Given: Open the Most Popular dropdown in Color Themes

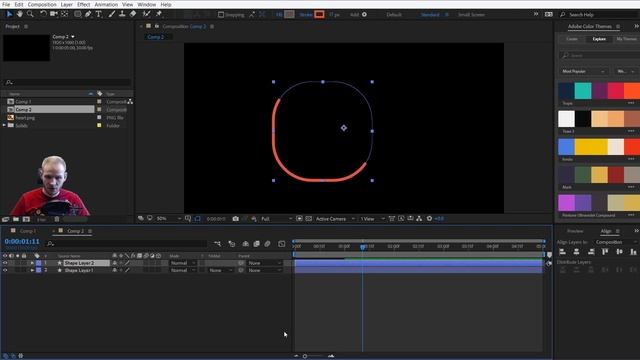Looking at the screenshot, I should (583, 71).
